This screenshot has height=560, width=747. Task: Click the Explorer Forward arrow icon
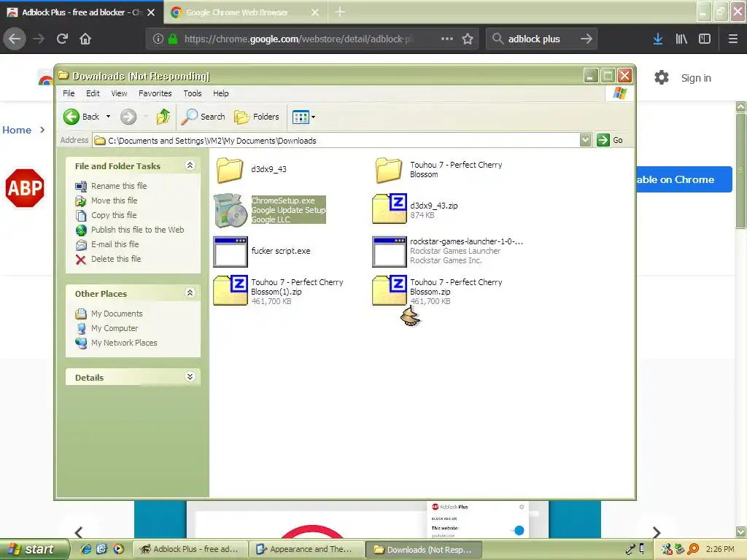128,117
